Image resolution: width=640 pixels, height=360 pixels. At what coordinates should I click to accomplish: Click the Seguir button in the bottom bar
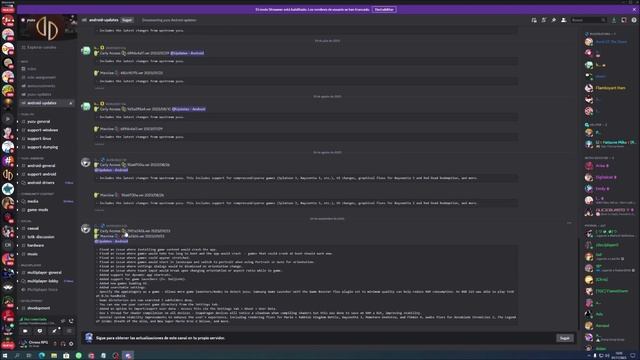tap(564, 338)
